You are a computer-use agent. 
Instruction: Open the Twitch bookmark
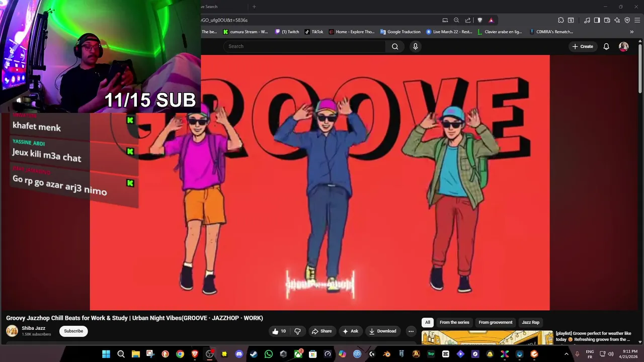tap(287, 32)
